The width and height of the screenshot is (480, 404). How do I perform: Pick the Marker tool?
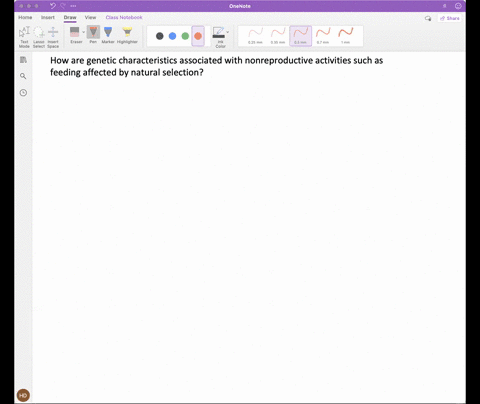(108, 35)
